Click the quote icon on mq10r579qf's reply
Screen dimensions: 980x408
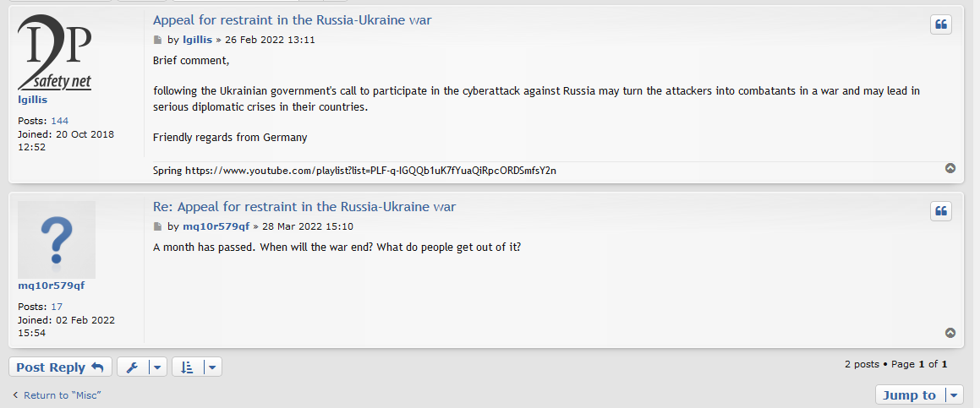coord(941,211)
